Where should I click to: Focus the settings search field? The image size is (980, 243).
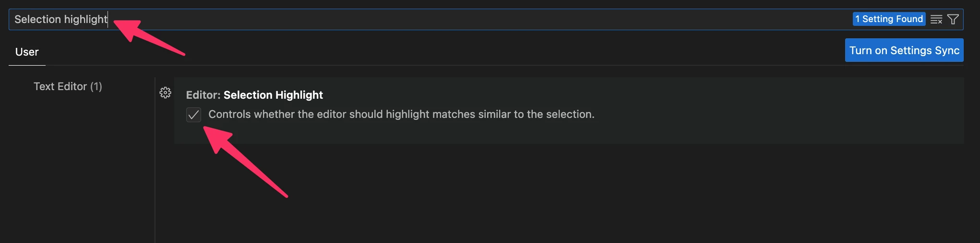click(432, 20)
